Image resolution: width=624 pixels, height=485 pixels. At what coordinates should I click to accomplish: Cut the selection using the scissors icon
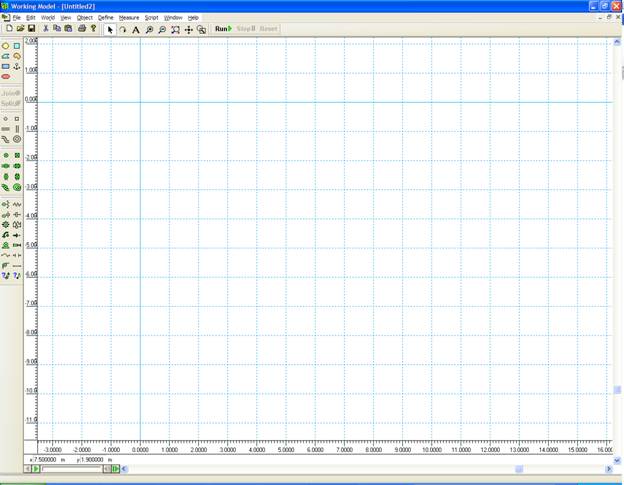(46, 29)
